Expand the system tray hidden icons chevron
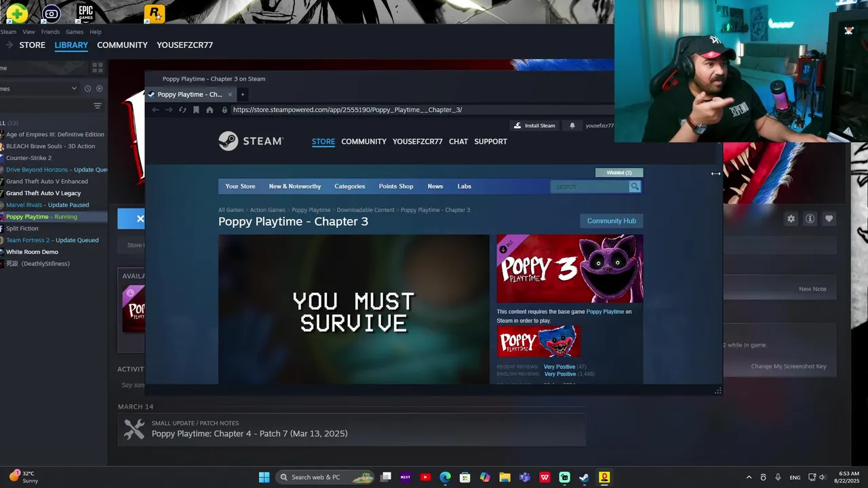Screen dimensions: 868x488 click(x=749, y=477)
